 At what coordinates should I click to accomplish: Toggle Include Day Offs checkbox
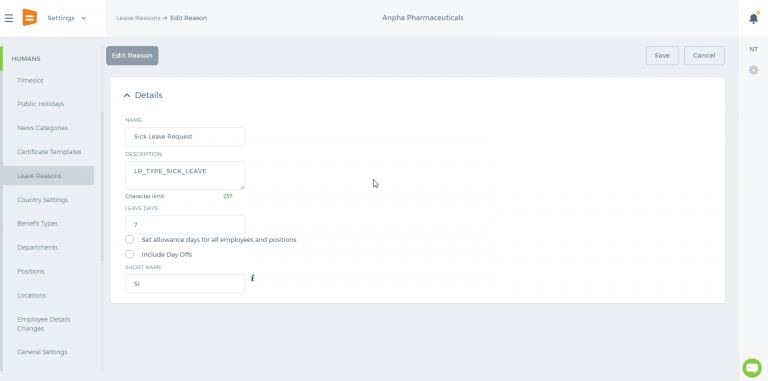click(129, 254)
